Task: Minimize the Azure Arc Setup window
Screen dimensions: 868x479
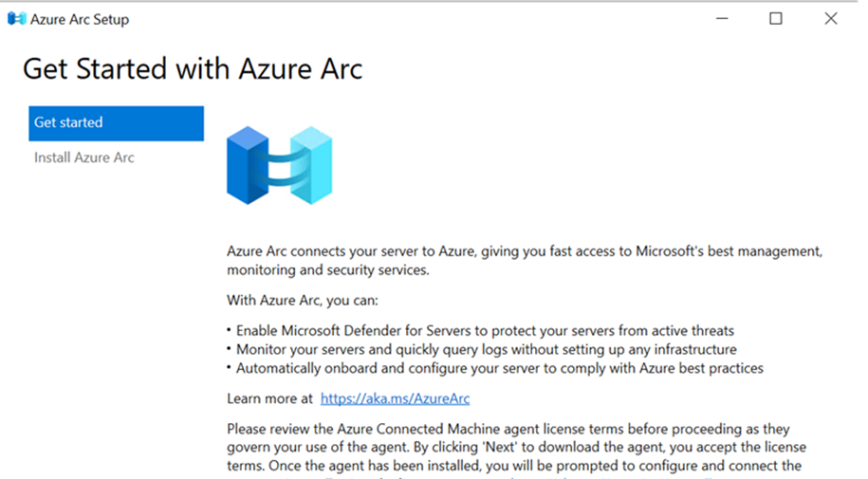Action: [721, 19]
